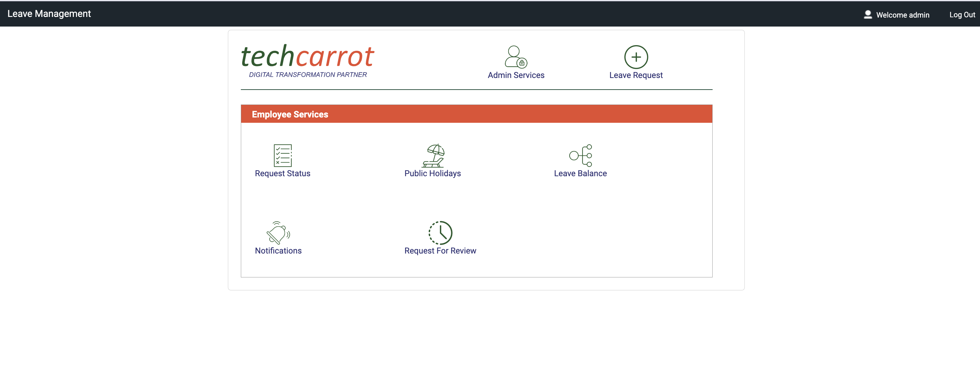980x371 pixels.
Task: Click the Log Out link
Action: coord(962,15)
